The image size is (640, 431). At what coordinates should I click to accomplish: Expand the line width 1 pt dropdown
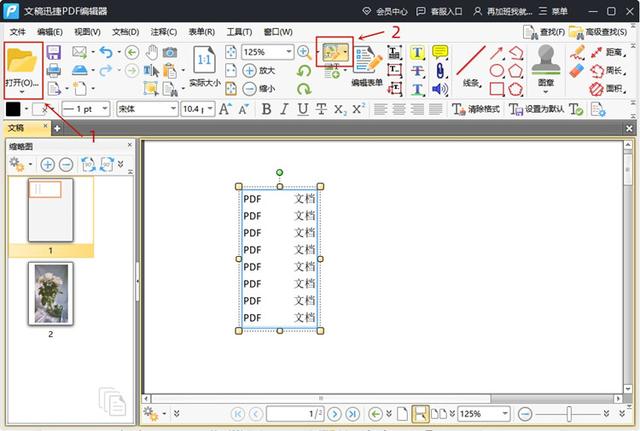[105, 109]
